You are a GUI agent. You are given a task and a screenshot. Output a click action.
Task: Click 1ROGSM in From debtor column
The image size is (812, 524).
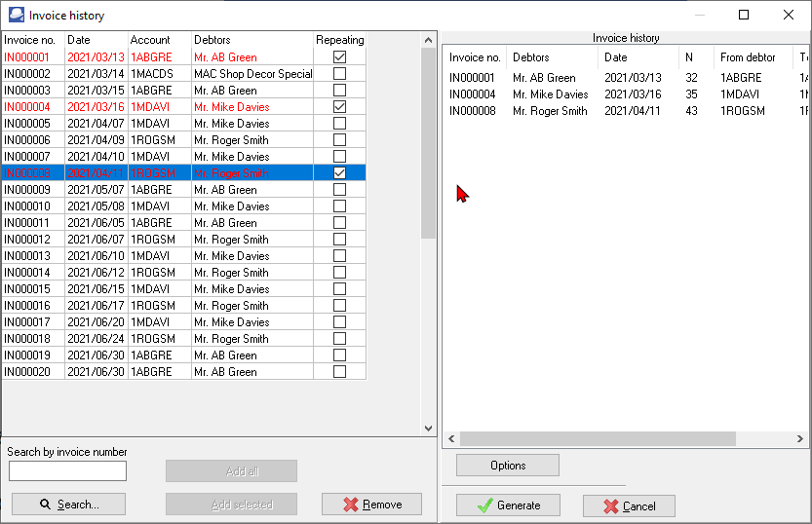[743, 111]
